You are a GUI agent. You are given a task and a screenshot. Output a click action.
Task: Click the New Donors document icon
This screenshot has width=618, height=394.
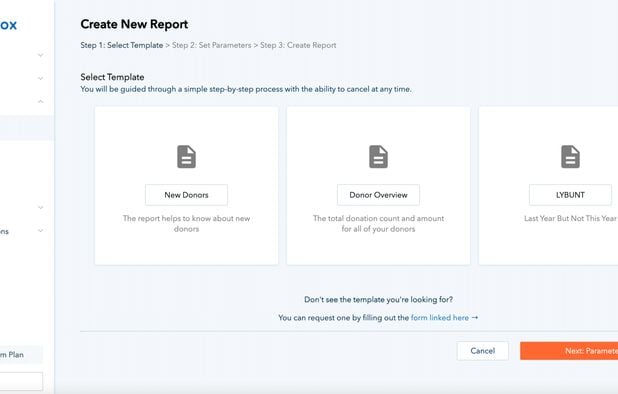point(186,157)
